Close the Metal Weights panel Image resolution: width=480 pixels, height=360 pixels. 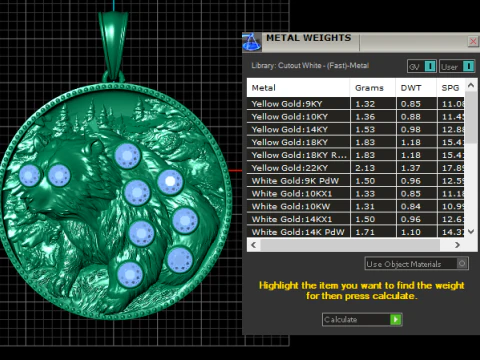pos(473,41)
